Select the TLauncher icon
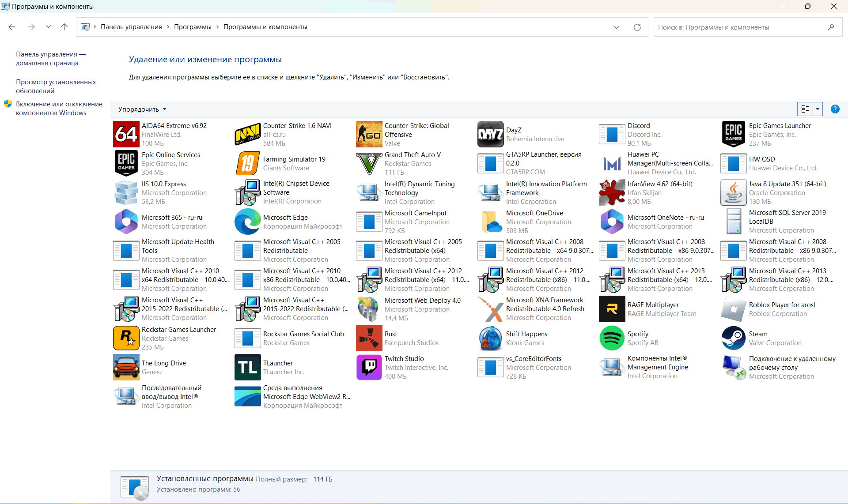The image size is (848, 504). [x=248, y=367]
